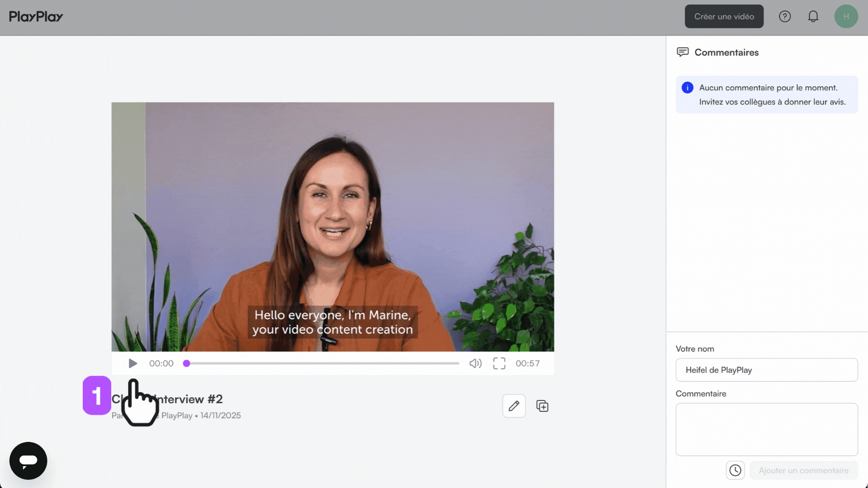Open the profile avatar menu

(x=846, y=16)
